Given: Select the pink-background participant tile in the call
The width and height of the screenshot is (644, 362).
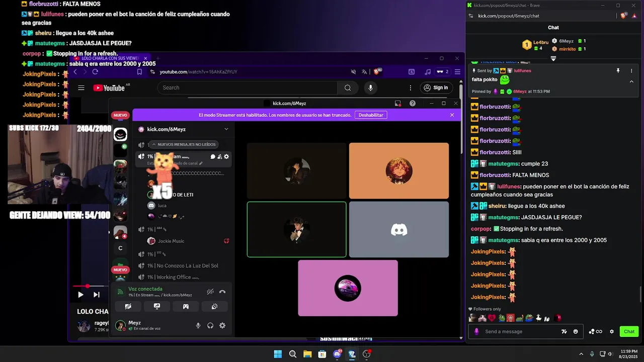Looking at the screenshot, I should point(348,288).
